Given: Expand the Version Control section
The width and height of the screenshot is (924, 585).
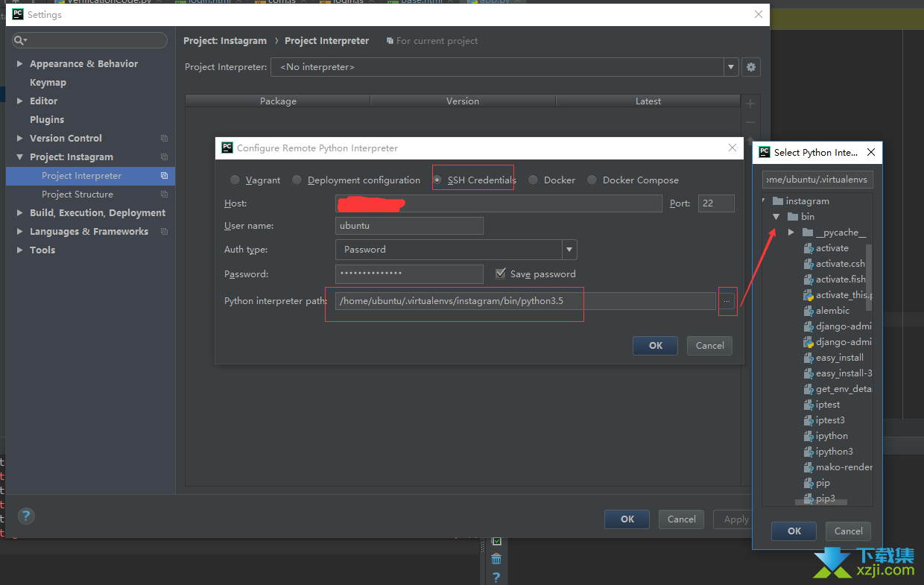Looking at the screenshot, I should tap(19, 139).
